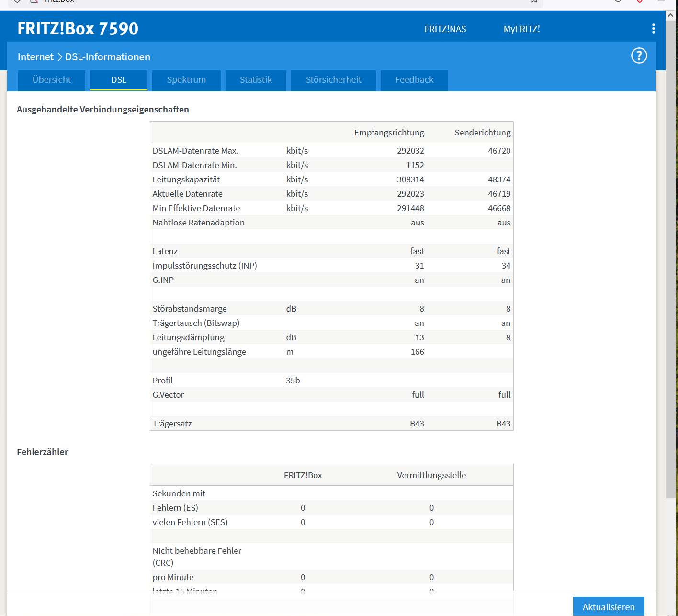Click the value 292023
Viewport: 678px width, 616px height.
tap(410, 194)
